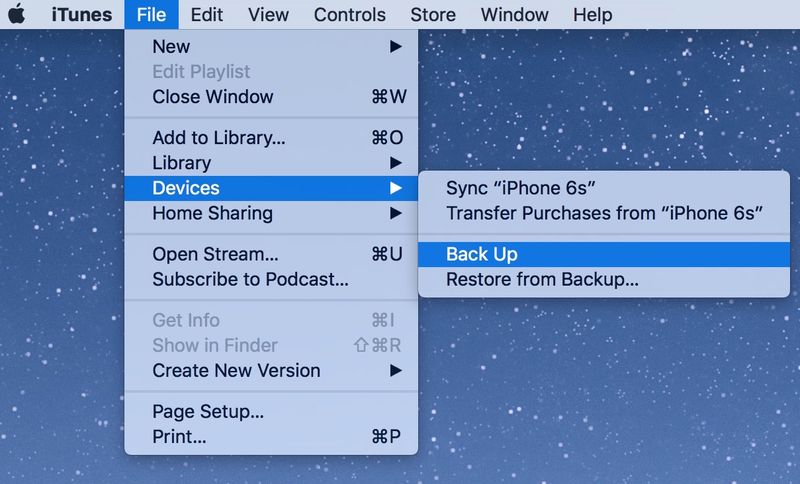Select Sync "iPhone 6s"
The height and width of the screenshot is (484, 800).
pos(604,188)
